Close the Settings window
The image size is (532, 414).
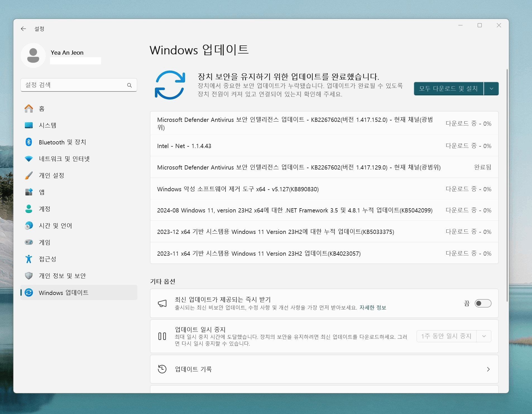point(499,25)
